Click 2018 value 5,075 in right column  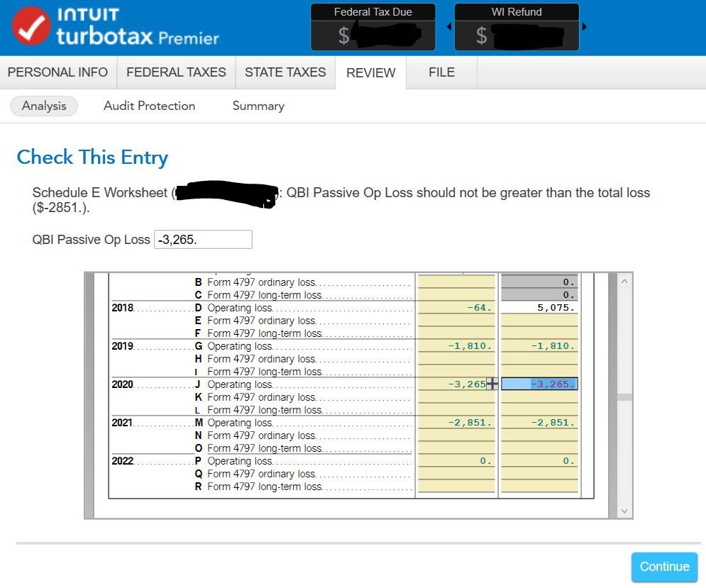539,308
